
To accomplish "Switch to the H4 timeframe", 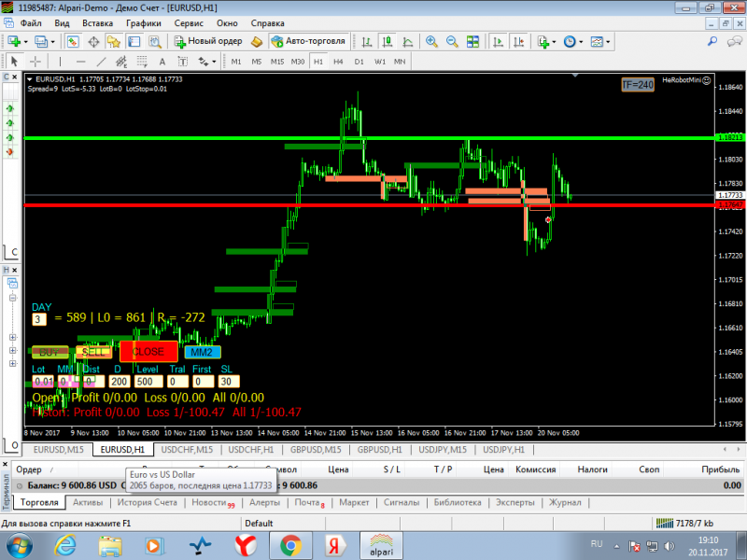I will [x=338, y=62].
